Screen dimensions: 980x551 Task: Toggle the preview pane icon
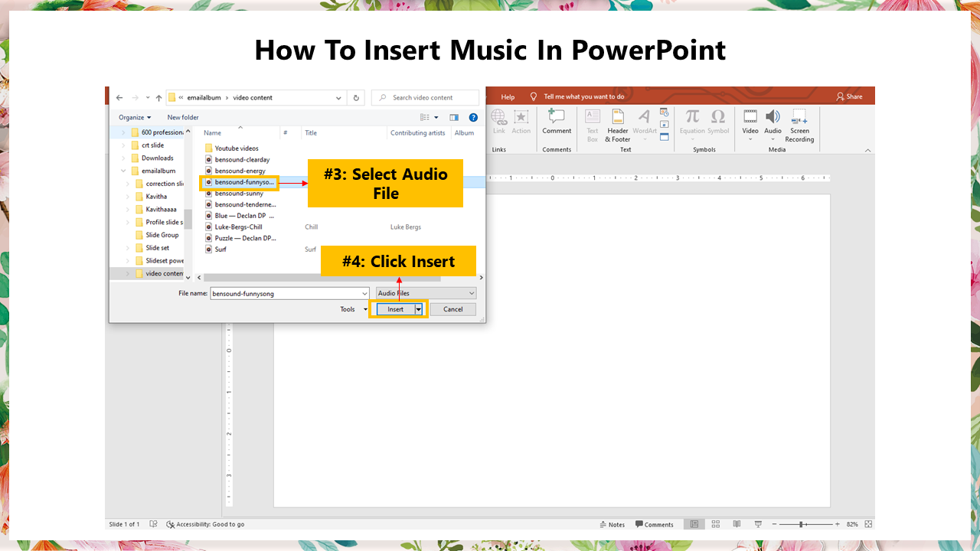454,117
